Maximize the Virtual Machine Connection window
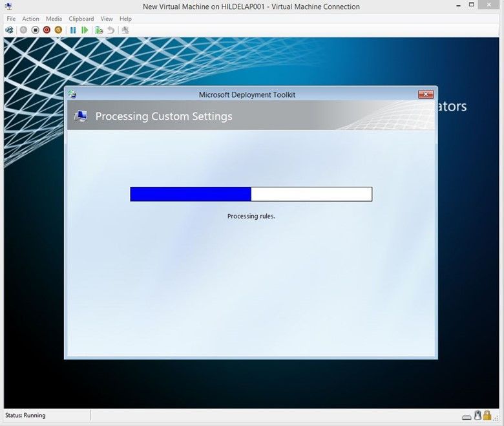Screen dimensions: 504x426 472,5
